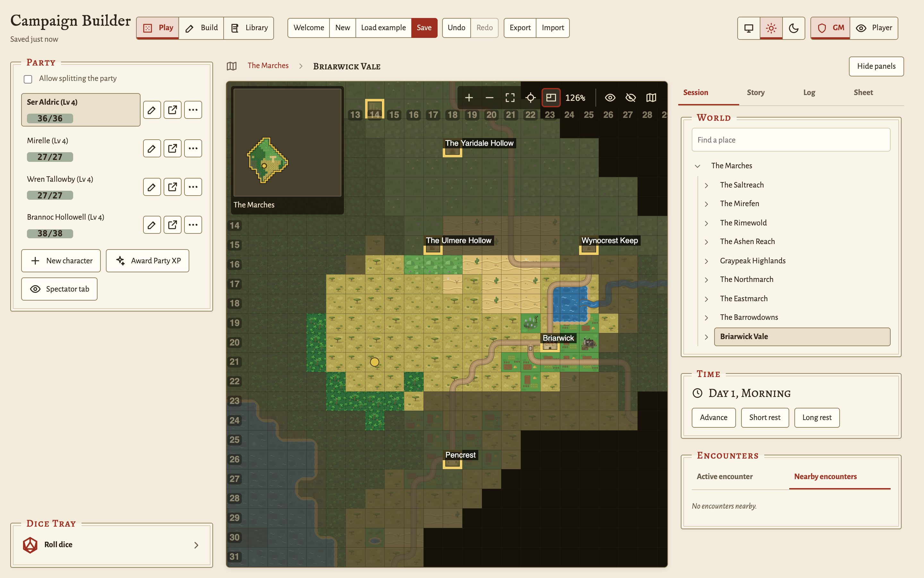Image resolution: width=924 pixels, height=578 pixels.
Task: Click Brannoc Hollowell 38/38 health bar
Action: point(50,233)
